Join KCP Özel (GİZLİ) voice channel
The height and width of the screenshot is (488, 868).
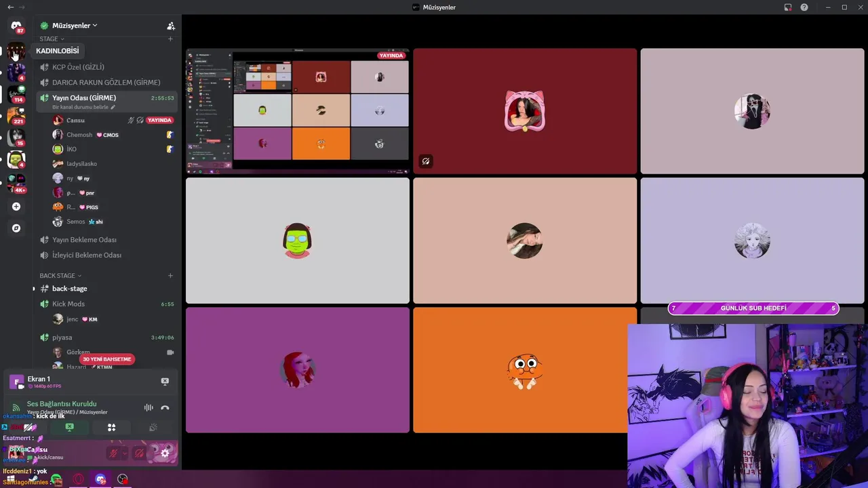(x=106, y=67)
